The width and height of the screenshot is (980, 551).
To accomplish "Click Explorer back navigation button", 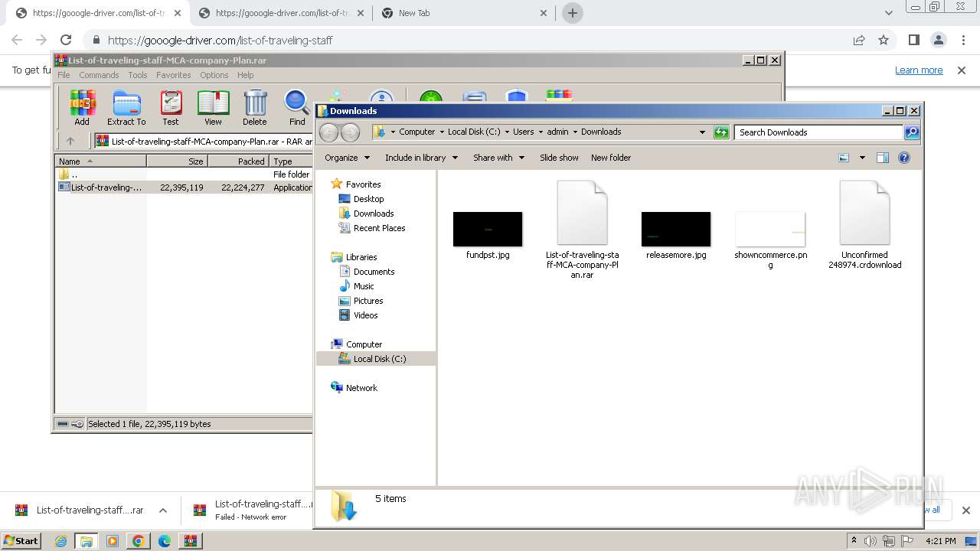I will (x=329, y=132).
